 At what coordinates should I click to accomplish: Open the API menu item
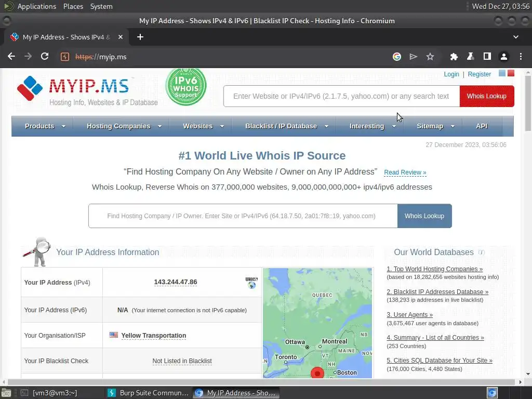point(482,126)
